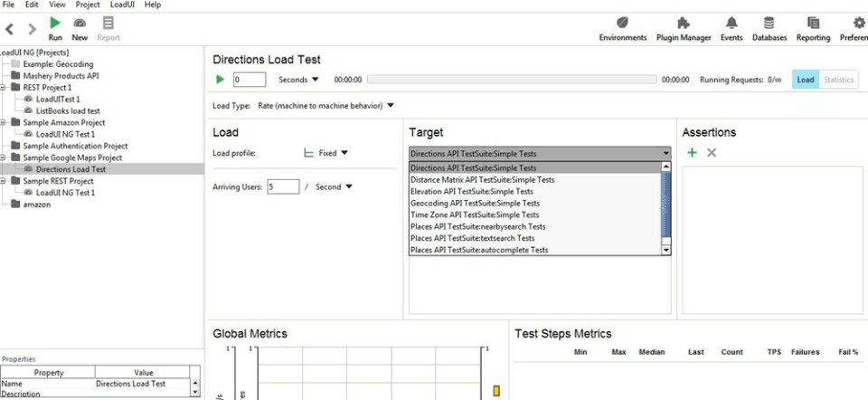868x400 pixels.
Task: Click the New load test icon
Action: pyautogui.click(x=80, y=24)
